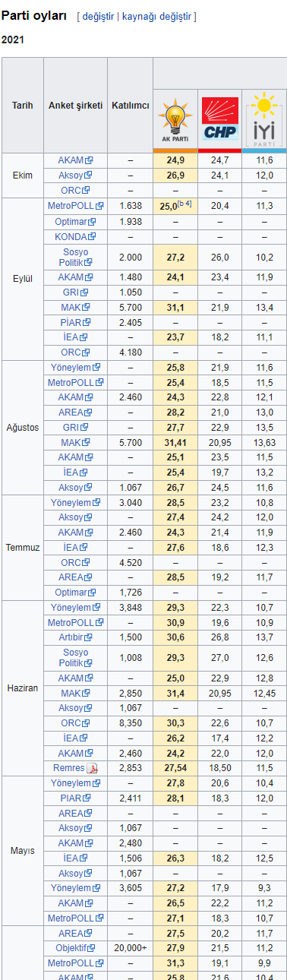Open the CHP party logo image
Image resolution: width=287 pixels, height=980 pixels.
(219, 121)
